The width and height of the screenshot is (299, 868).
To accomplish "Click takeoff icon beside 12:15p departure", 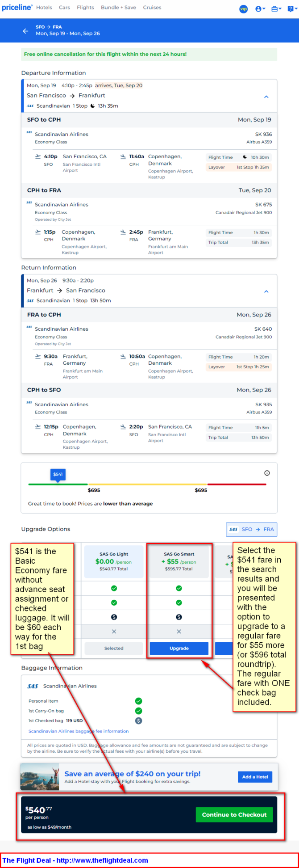I will point(38,427).
